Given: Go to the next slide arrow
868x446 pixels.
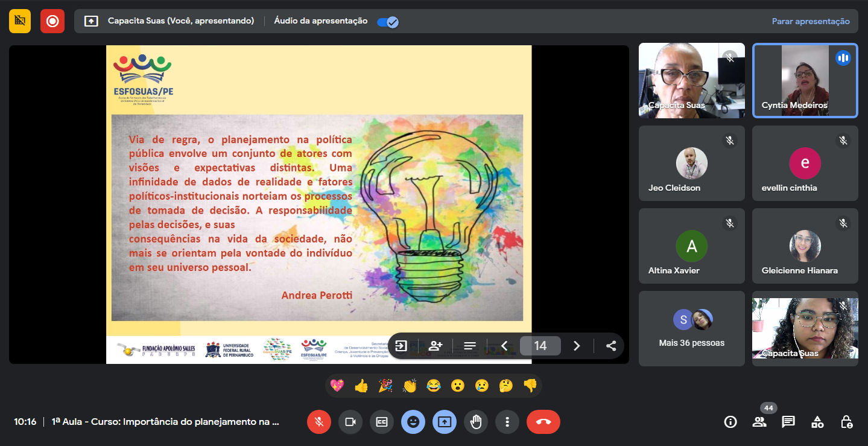Looking at the screenshot, I should 576,346.
